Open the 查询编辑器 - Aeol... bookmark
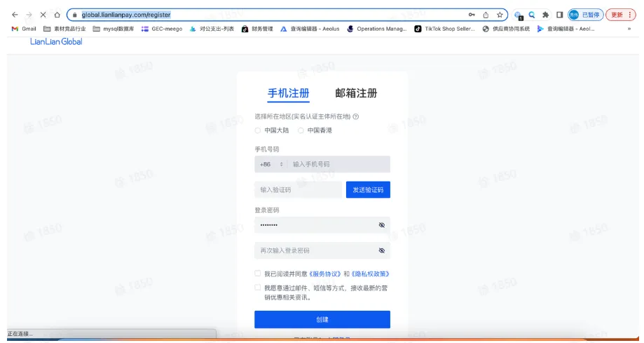Viewport: 644px width, 343px height. 566,29
